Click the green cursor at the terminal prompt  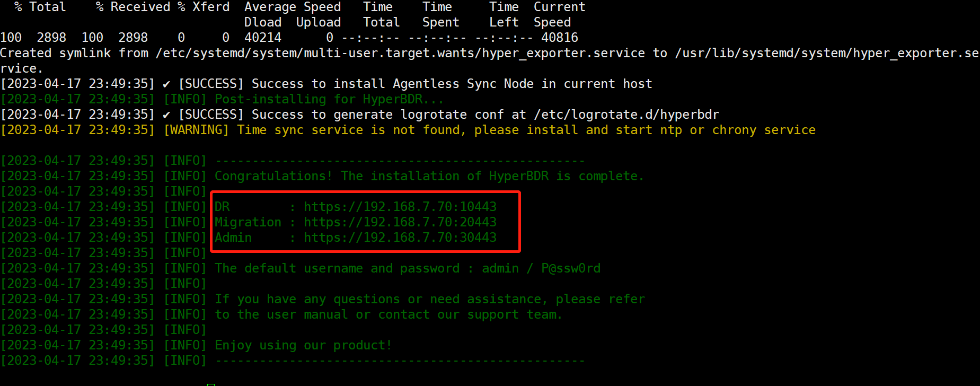coord(211,384)
